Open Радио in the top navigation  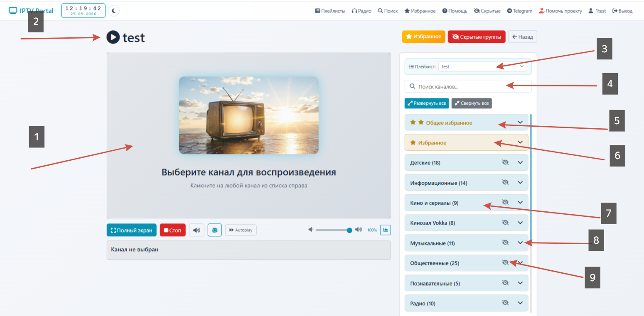click(361, 11)
